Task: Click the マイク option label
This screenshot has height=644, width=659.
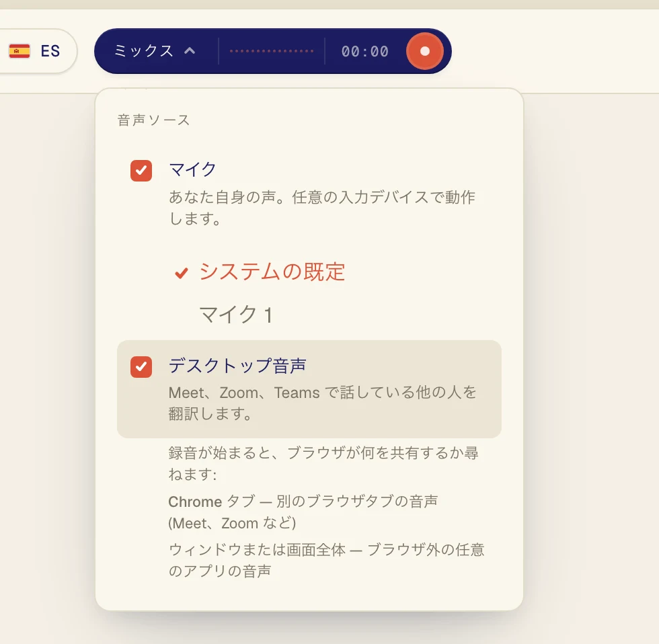Action: click(192, 169)
